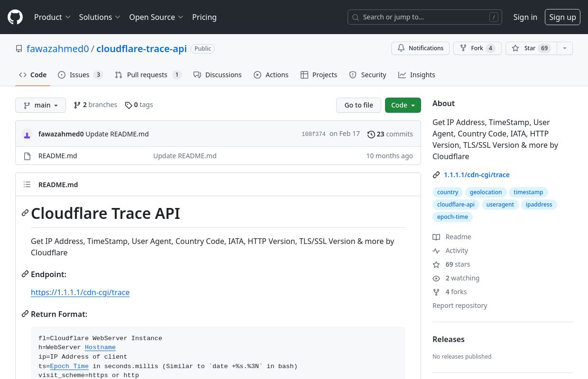Click the fork icon next to 4 forks
Screen dimensions: 588x379
(436, 292)
